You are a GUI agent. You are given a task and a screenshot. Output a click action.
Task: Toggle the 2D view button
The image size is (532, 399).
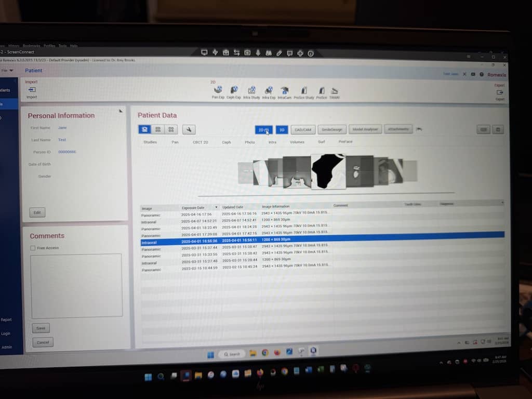pyautogui.click(x=264, y=130)
